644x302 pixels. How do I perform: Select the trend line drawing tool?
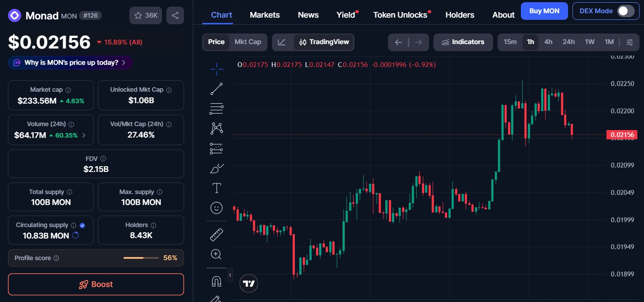[216, 89]
